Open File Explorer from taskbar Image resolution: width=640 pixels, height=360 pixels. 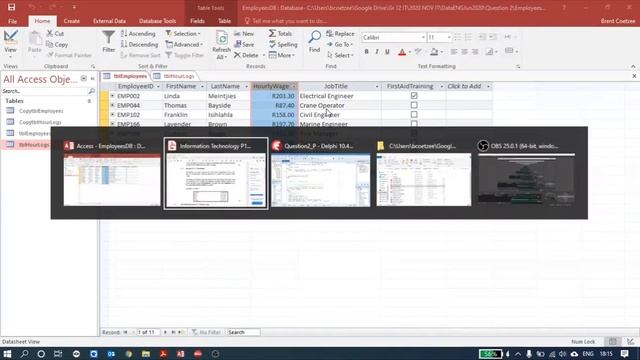146,354
